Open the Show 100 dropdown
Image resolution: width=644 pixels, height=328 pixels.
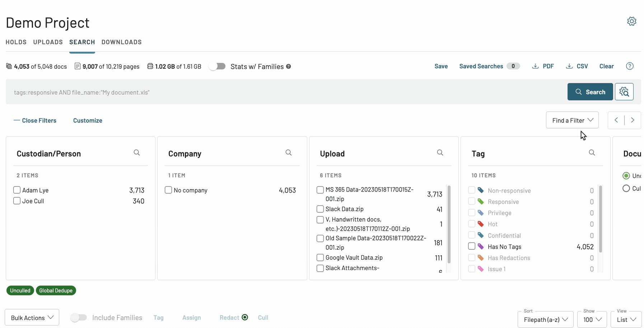coord(592,319)
